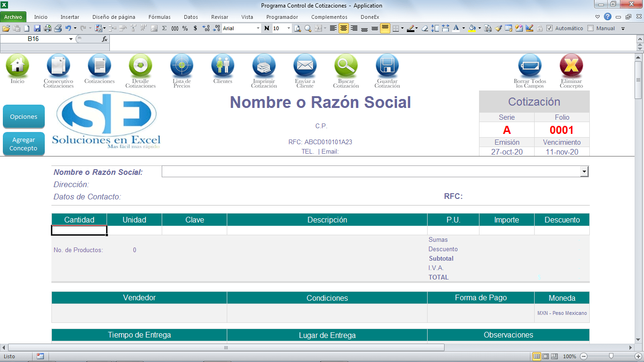Open the font size dropdown arrow
644x362 pixels.
pyautogui.click(x=289, y=28)
